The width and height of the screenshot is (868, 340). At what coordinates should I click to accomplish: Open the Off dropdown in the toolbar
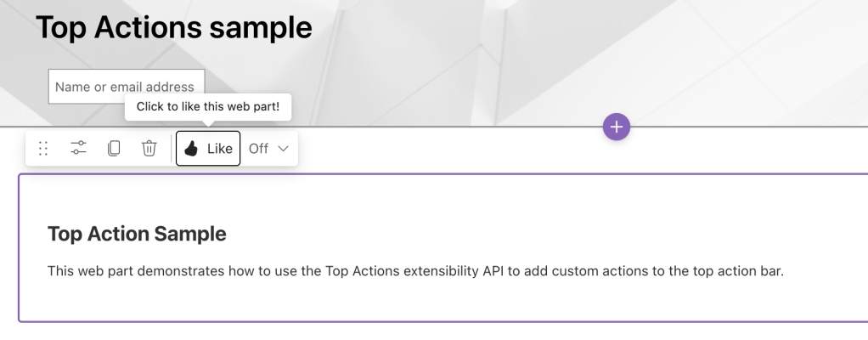coord(268,149)
